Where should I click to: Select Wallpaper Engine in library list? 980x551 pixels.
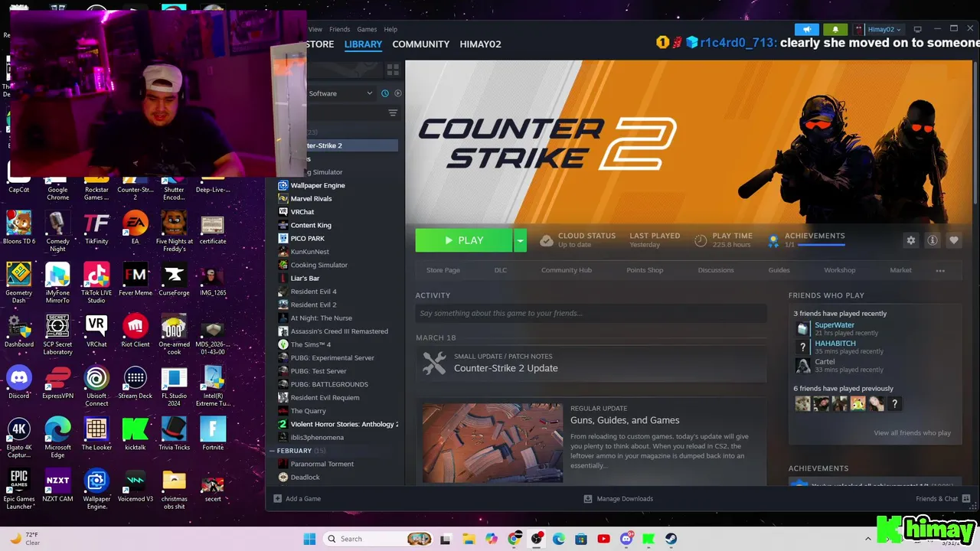[x=318, y=185]
